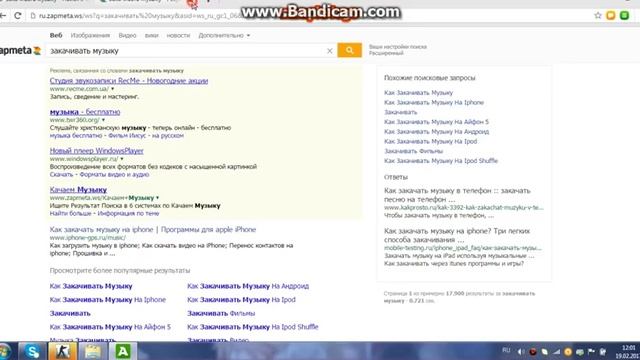This screenshot has height=360, width=640.
Task: Click Скачать sublink under WindowsPlayer
Action: coord(61,174)
